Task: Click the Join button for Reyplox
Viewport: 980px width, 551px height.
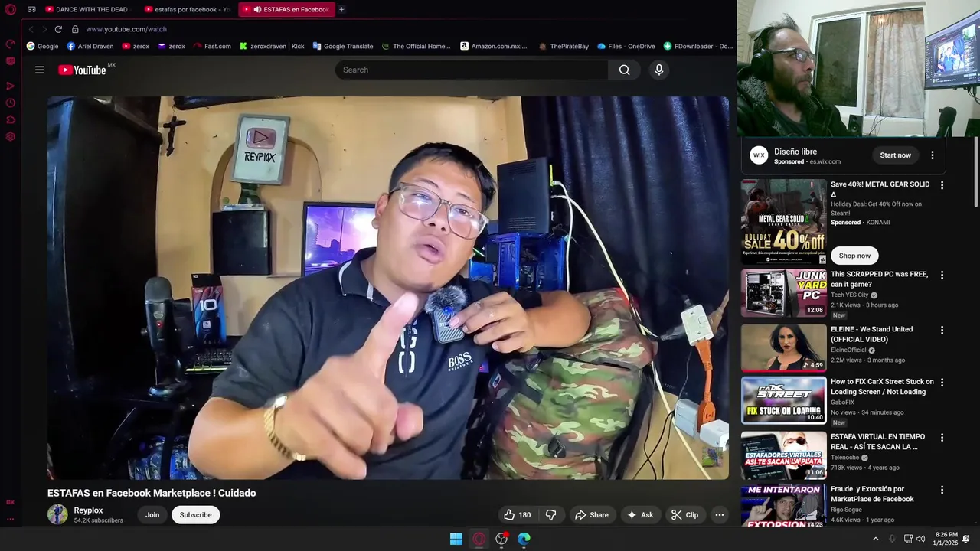Action: click(152, 515)
